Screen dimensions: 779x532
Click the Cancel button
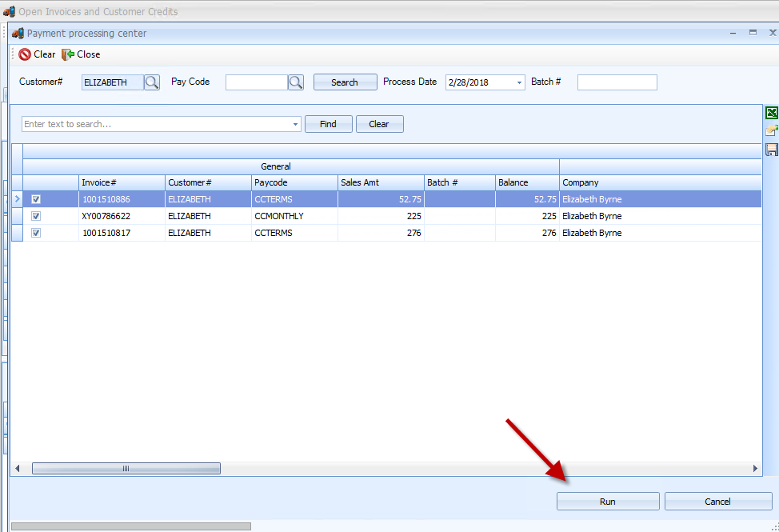[x=718, y=502]
